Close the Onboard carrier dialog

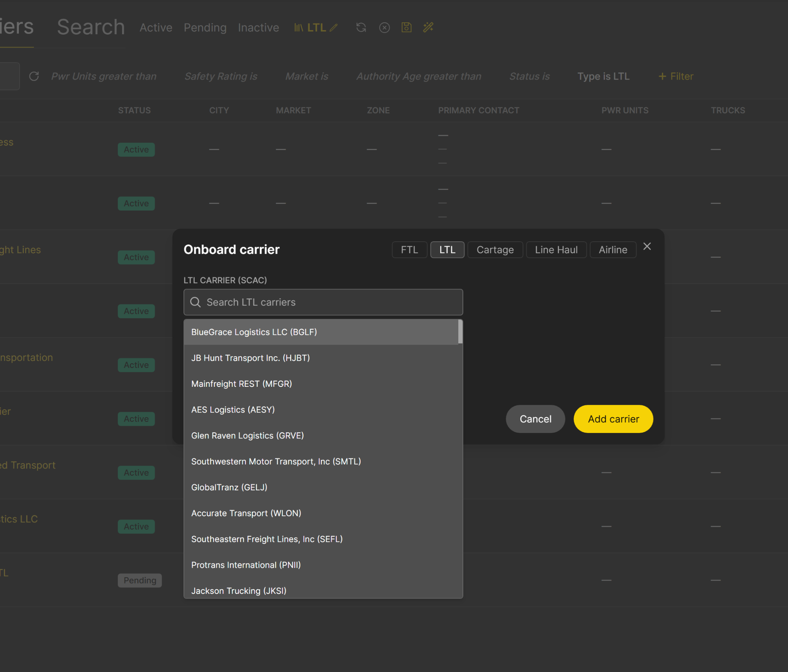(x=647, y=246)
